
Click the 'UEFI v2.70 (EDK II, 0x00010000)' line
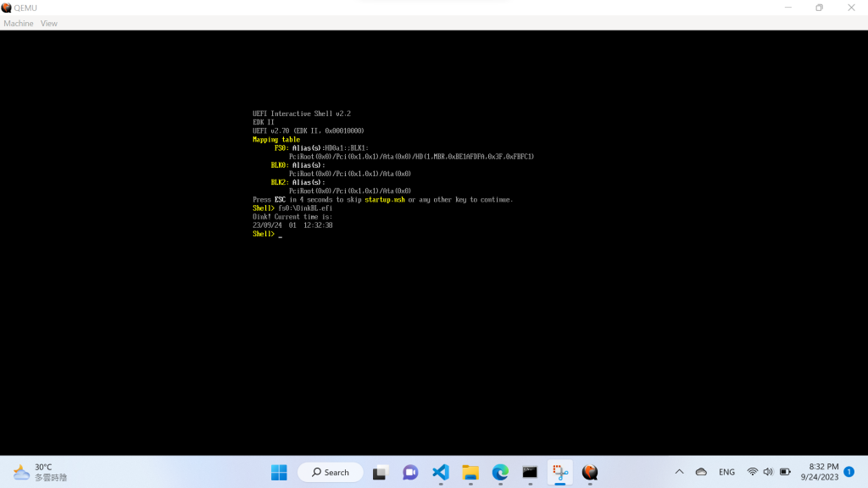pyautogui.click(x=309, y=130)
